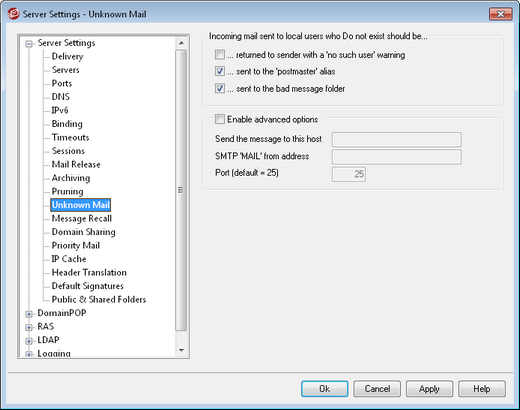Expand the DomainPOP tree node
Image resolution: width=520 pixels, height=410 pixels.
29,314
